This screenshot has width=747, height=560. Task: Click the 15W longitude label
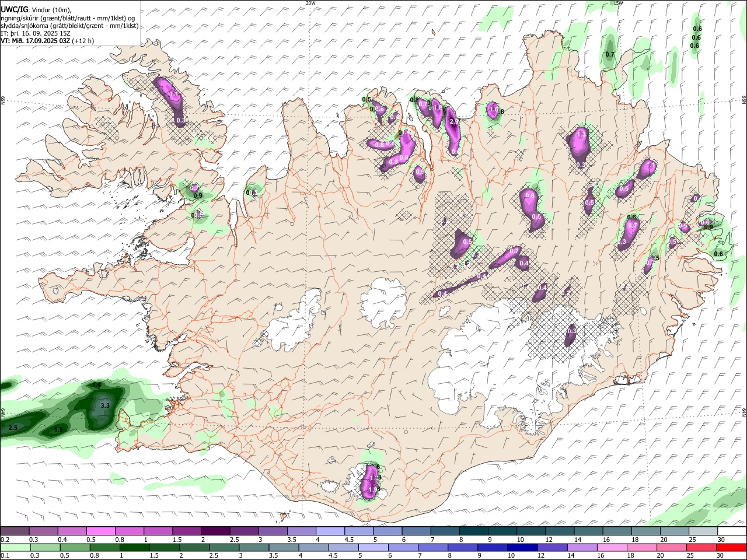pyautogui.click(x=619, y=3)
